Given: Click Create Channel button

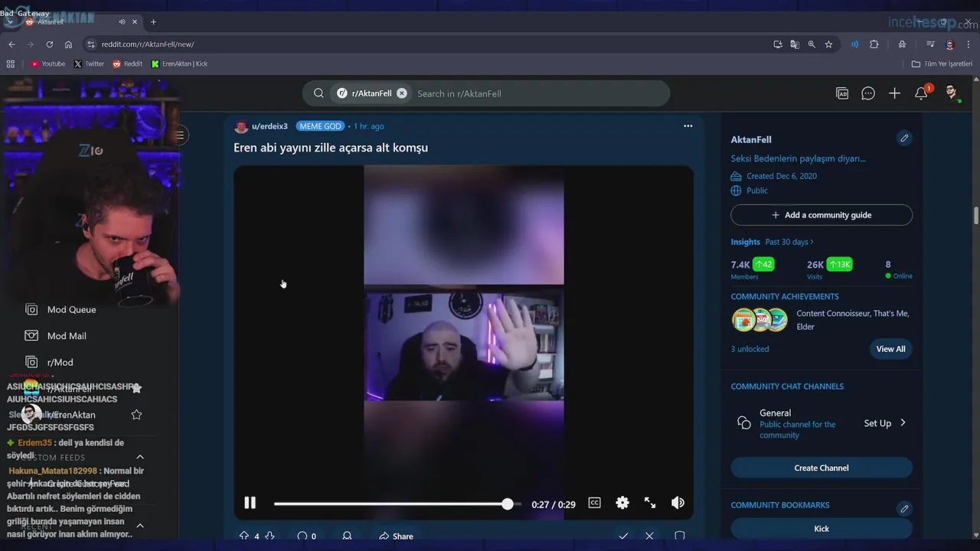Looking at the screenshot, I should pos(822,468).
